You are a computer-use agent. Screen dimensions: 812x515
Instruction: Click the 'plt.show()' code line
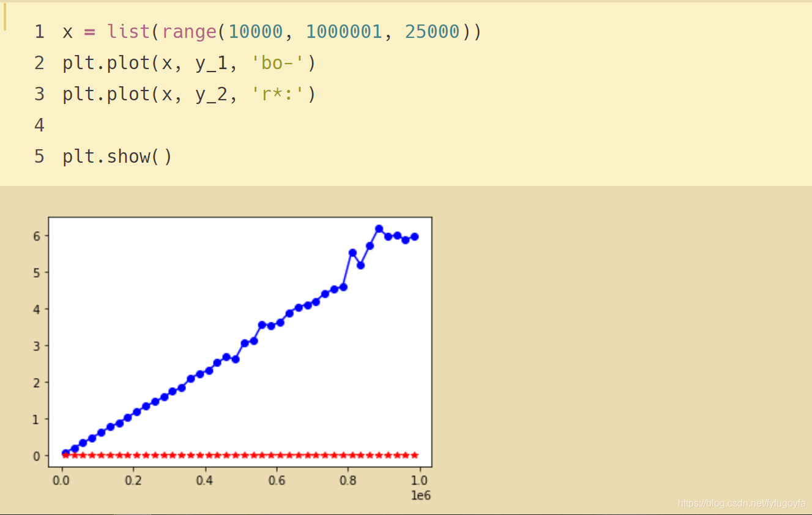(x=117, y=157)
